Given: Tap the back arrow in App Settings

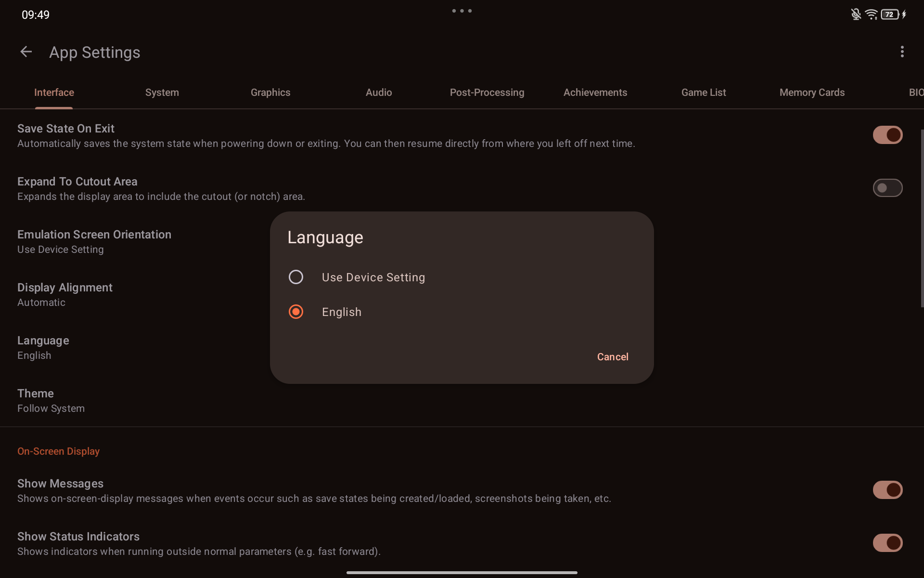Looking at the screenshot, I should tap(26, 52).
